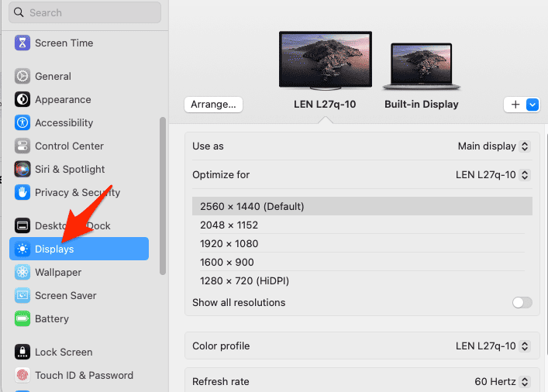
Task: Click the Wallpaper icon in sidebar
Action: [x=22, y=273]
